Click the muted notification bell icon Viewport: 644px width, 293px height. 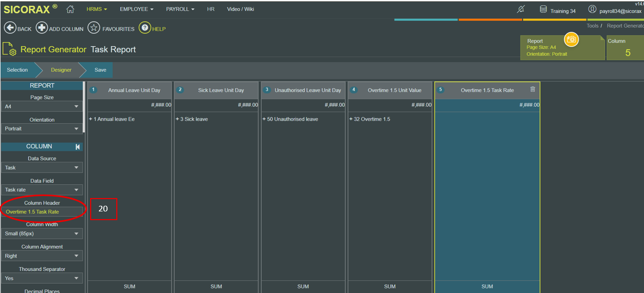pos(521,9)
